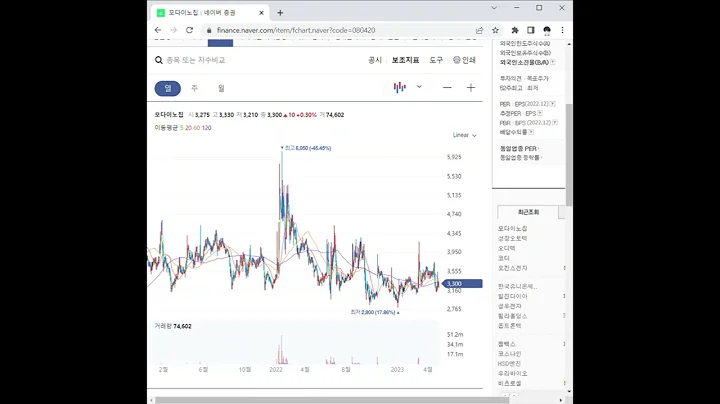Toggle the 120-day moving average label

(x=207, y=128)
